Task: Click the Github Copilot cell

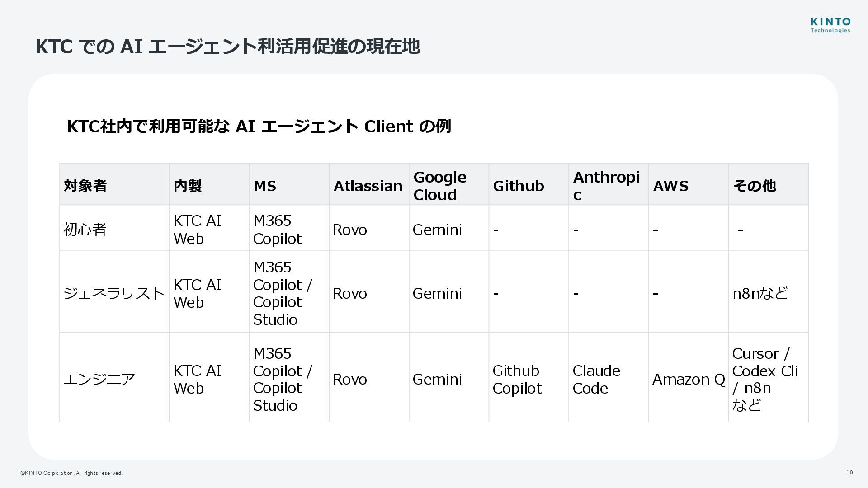Action: coord(517,379)
